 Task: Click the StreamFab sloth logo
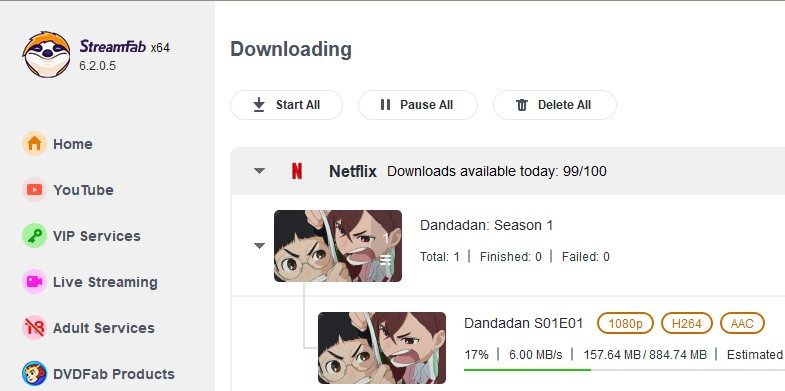[47, 55]
